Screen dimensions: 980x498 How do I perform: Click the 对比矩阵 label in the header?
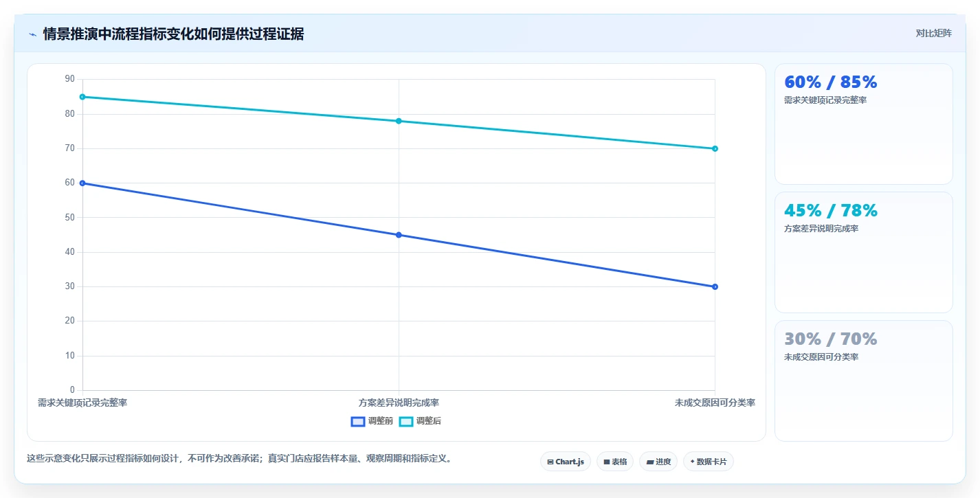tap(933, 34)
